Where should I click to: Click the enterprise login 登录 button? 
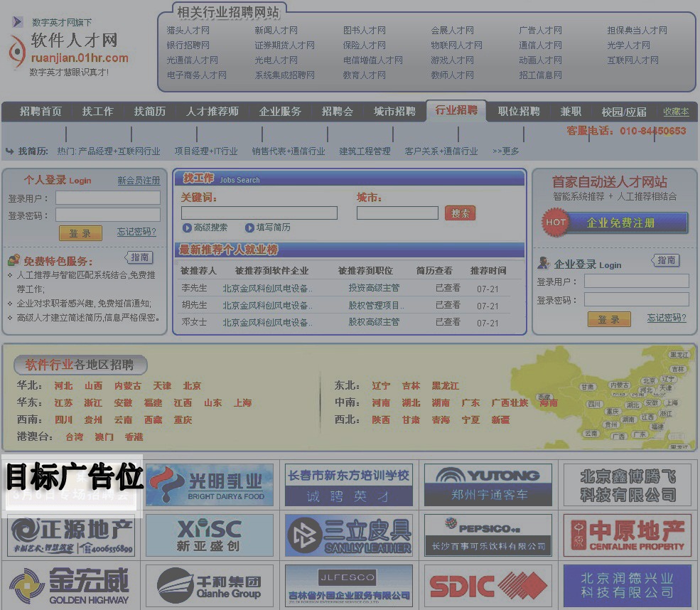coord(609,319)
